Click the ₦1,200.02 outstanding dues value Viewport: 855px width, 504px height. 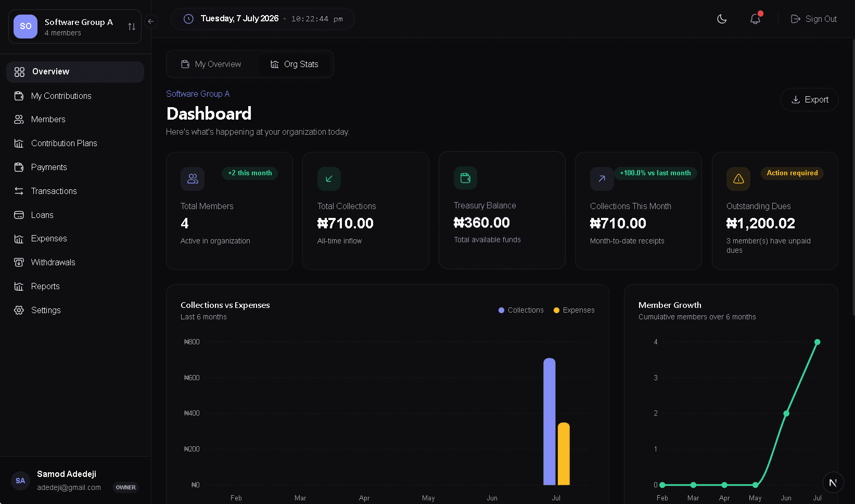(761, 224)
